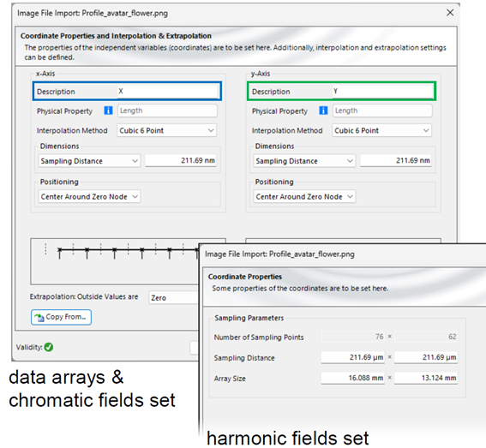The width and height of the screenshot is (486, 448).
Task: Click the first Sampling Distance 211.69 µm field
Action: 353,357
